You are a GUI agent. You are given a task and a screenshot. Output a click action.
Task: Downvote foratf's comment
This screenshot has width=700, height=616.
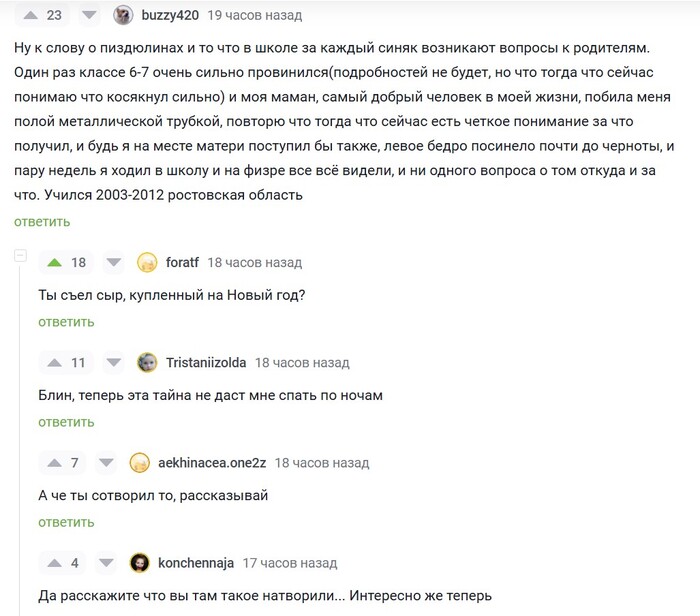113,262
